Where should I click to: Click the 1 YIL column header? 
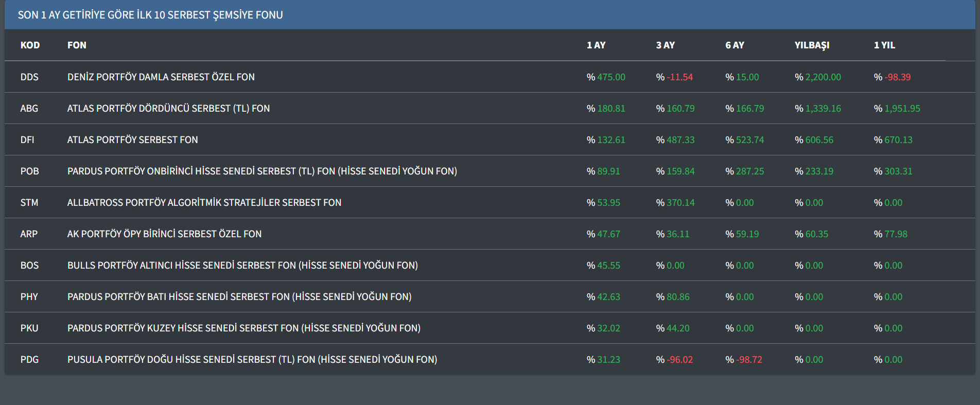pos(884,45)
